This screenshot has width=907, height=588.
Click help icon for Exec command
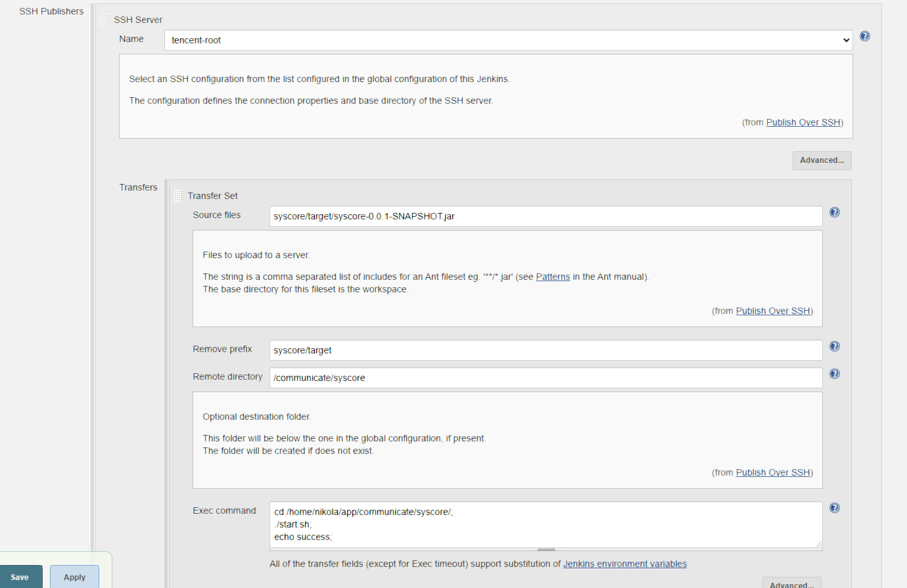pos(835,508)
